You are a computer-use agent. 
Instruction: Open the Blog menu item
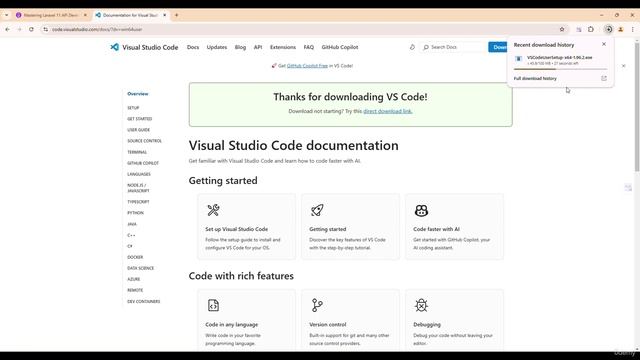pos(240,47)
